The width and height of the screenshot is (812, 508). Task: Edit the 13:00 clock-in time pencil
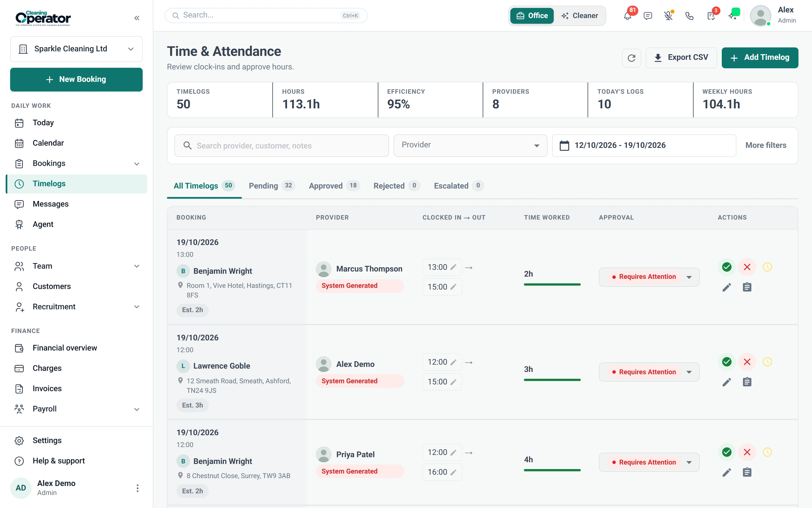pos(453,267)
